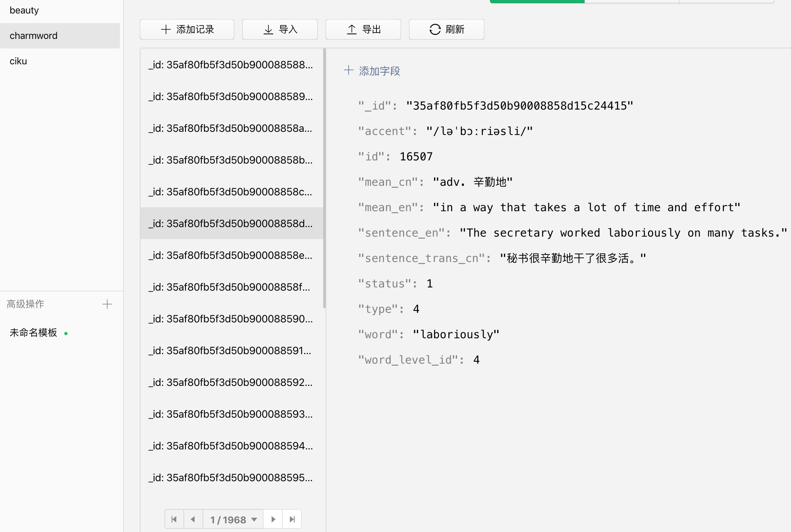The image size is (791, 532).
Task: Select the beauty collection
Action: [x=24, y=10]
